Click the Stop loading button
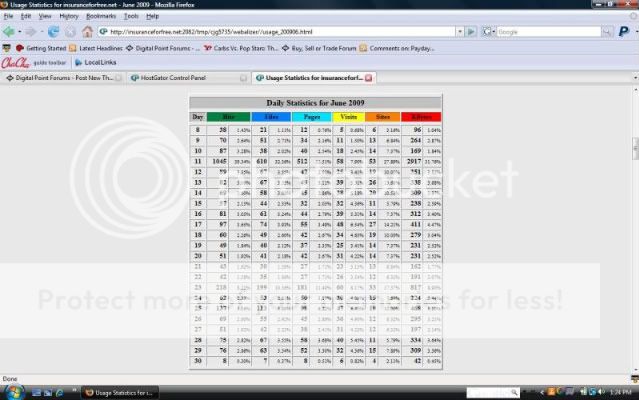 pyautogui.click(x=70, y=32)
